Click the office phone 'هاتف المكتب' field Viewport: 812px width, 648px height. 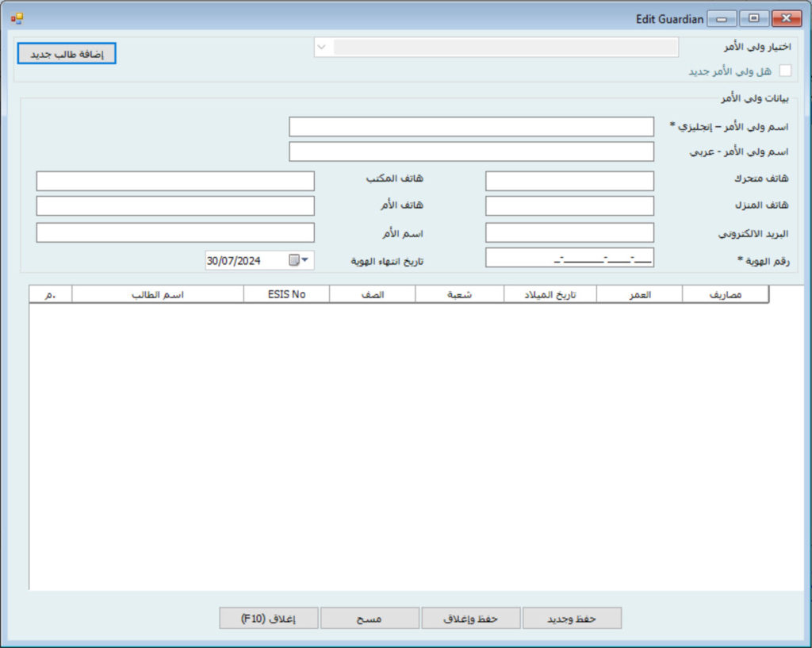click(x=175, y=181)
